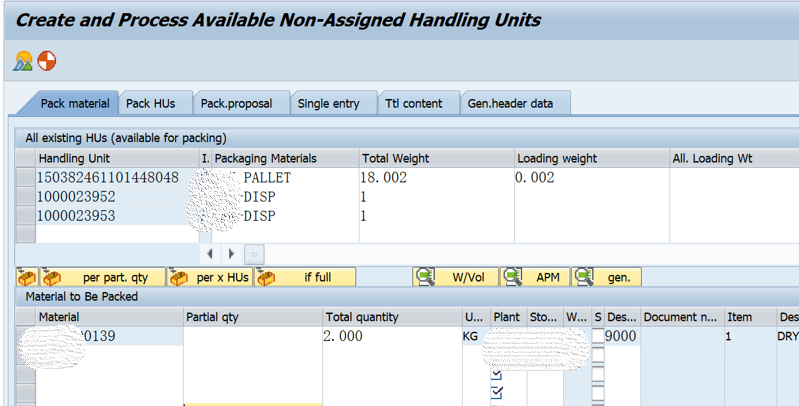The width and height of the screenshot is (799, 406).
Task: Tick S checkbox in second material row
Action: click(x=598, y=355)
